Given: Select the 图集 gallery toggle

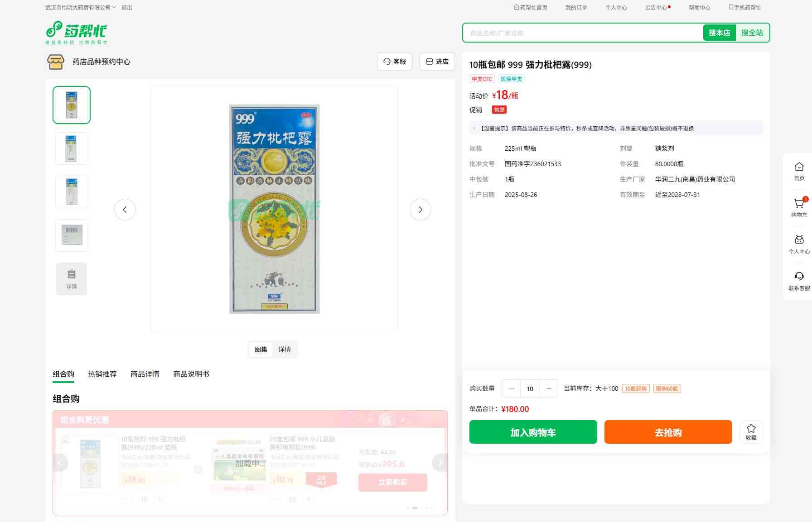Looking at the screenshot, I should point(261,350).
